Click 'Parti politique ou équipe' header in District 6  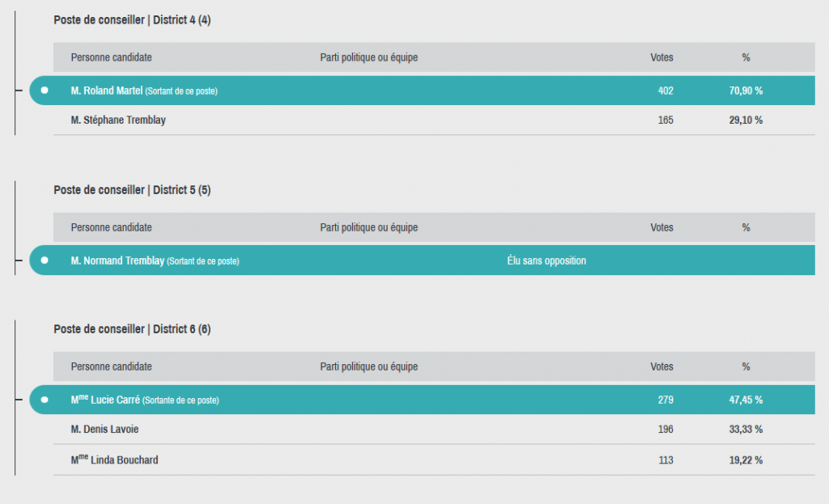click(x=369, y=366)
